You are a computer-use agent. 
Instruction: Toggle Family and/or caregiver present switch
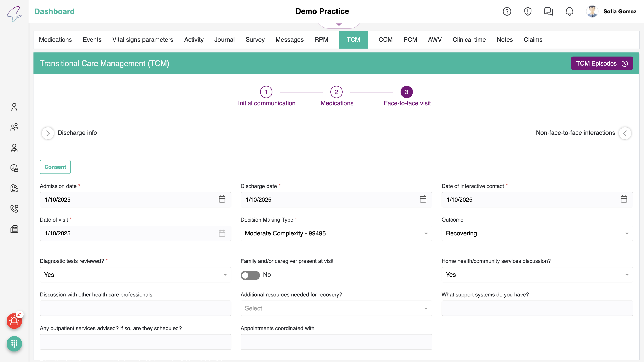pos(250,275)
